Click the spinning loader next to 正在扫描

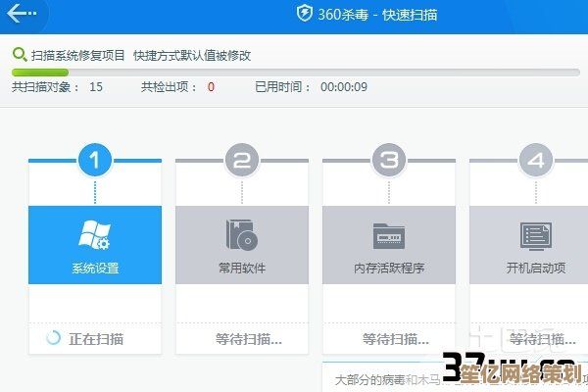click(54, 338)
